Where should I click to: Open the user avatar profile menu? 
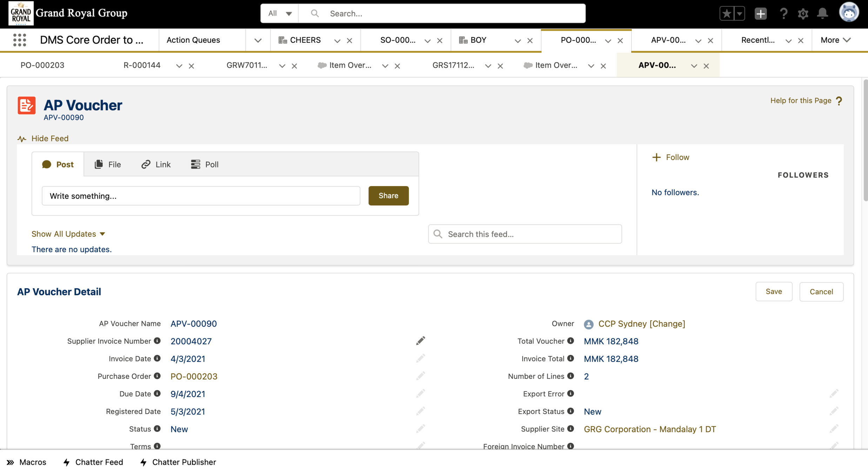(x=849, y=13)
